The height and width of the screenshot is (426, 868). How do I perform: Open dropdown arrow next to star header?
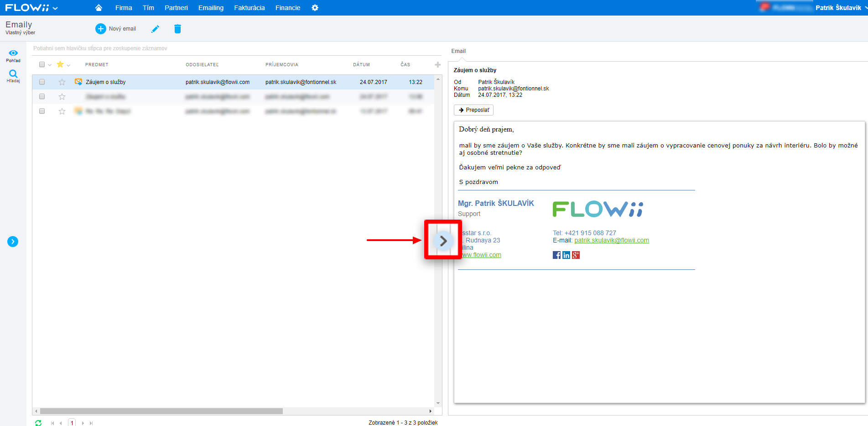tap(68, 65)
